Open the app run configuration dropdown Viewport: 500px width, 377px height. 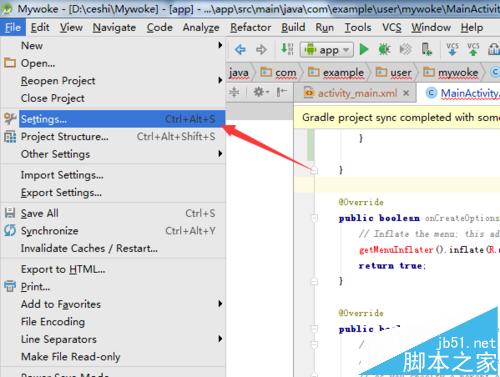tap(326, 50)
